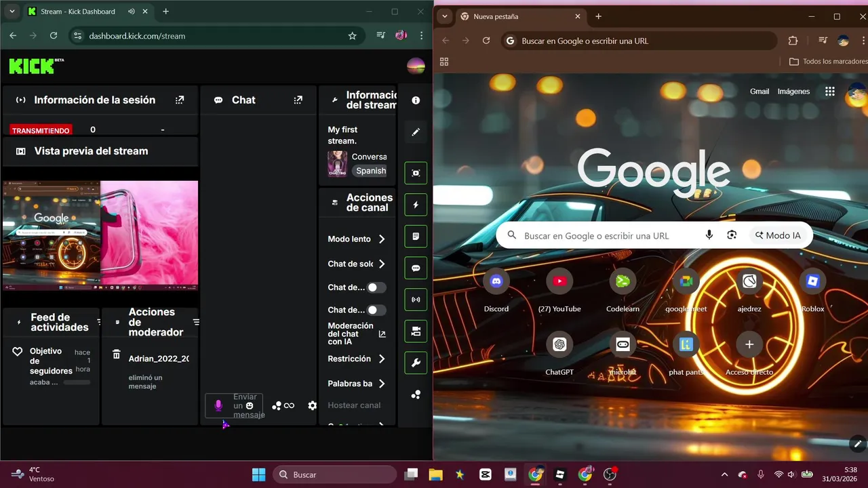Click the Kick logo
This screenshot has width=868, height=488.
(37, 66)
